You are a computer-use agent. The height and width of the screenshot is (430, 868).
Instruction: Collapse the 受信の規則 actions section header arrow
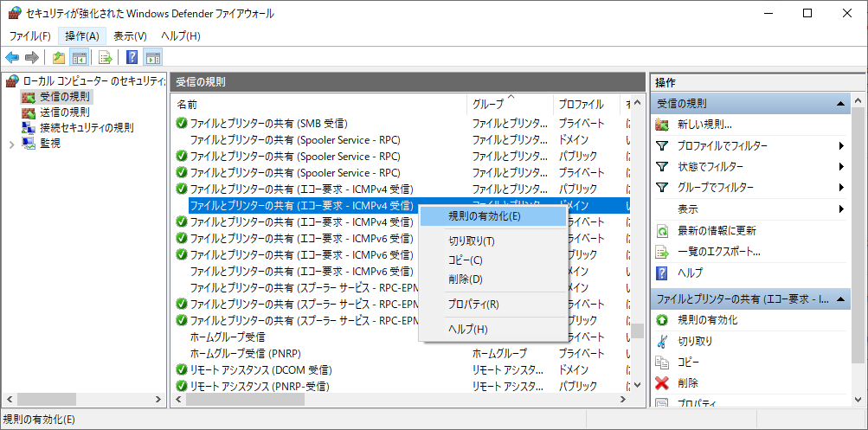[840, 104]
